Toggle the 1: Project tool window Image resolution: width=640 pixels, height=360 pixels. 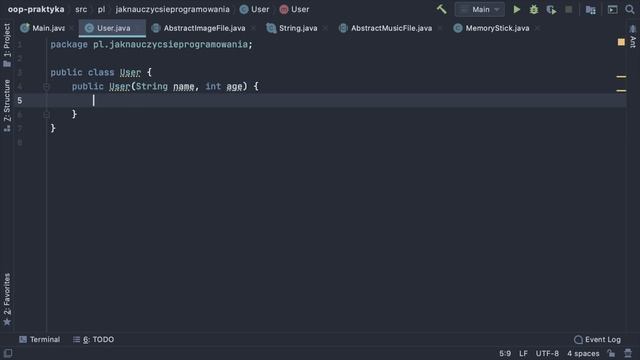tap(7, 45)
